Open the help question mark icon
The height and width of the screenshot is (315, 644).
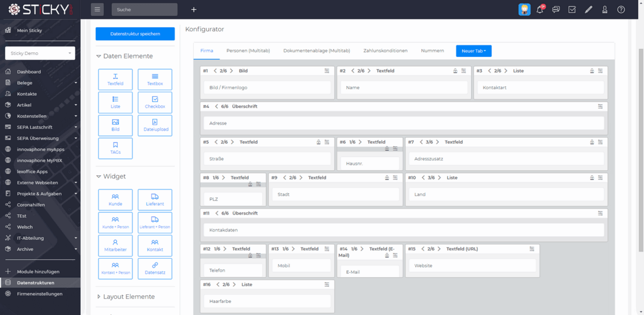pos(621,9)
